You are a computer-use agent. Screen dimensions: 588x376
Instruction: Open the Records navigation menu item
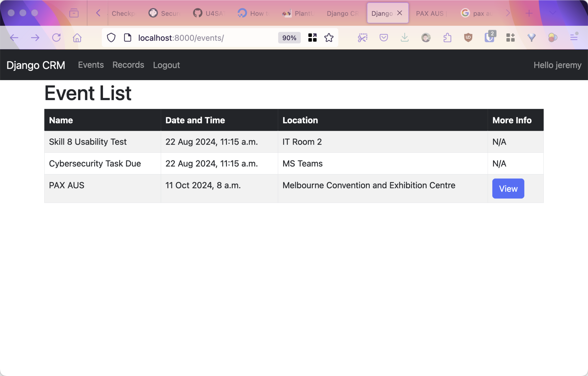pos(128,65)
